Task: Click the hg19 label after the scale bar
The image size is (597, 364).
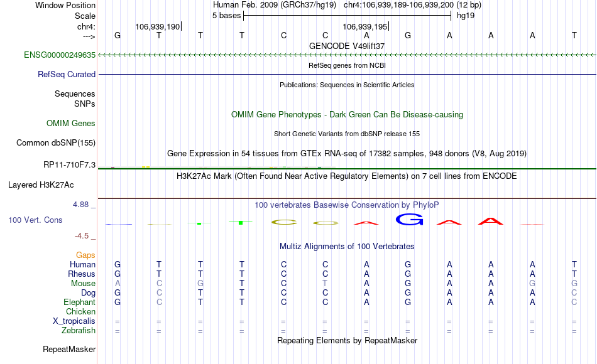Action: [x=466, y=16]
